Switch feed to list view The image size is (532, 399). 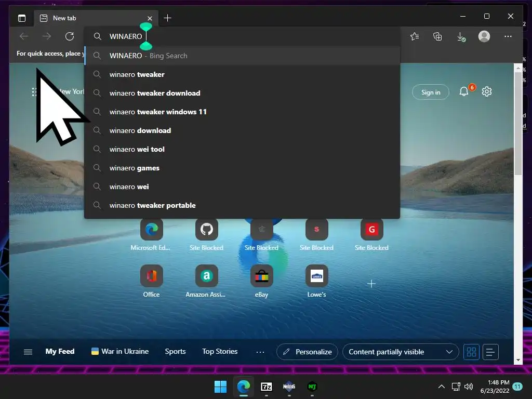coord(490,352)
